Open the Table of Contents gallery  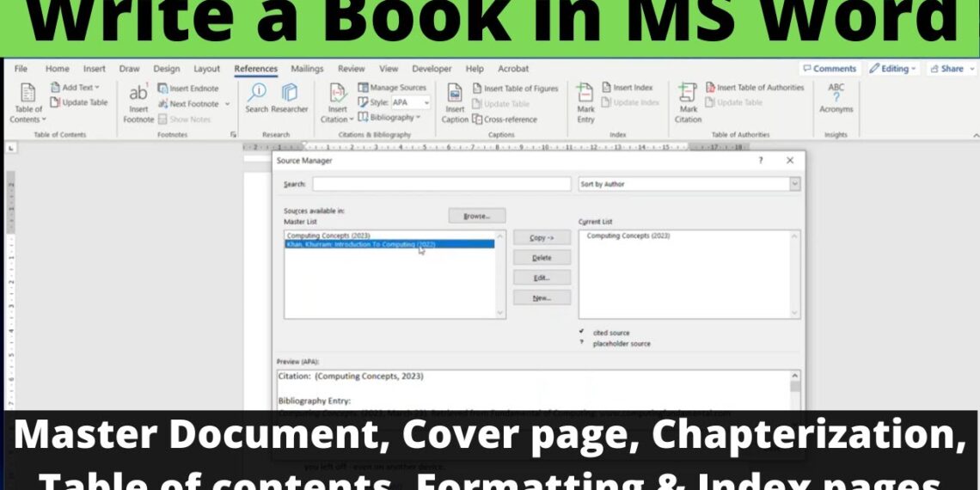tap(28, 102)
